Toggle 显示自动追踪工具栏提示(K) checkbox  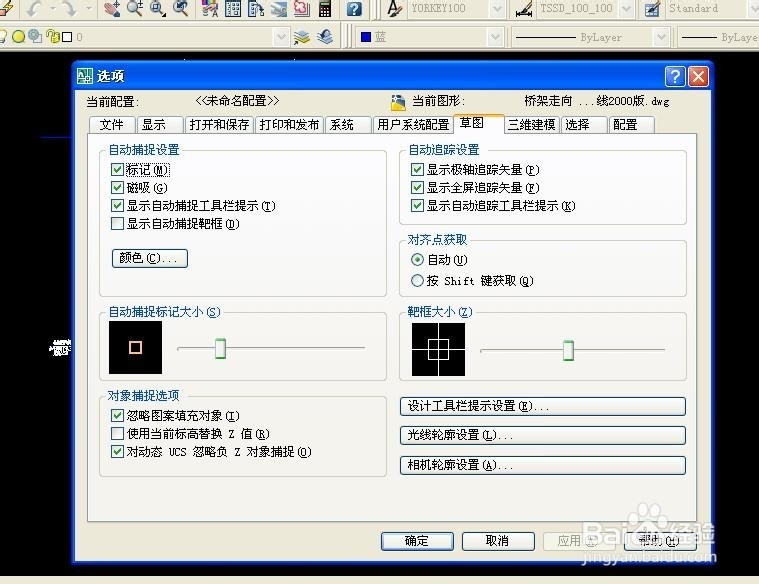pos(417,205)
